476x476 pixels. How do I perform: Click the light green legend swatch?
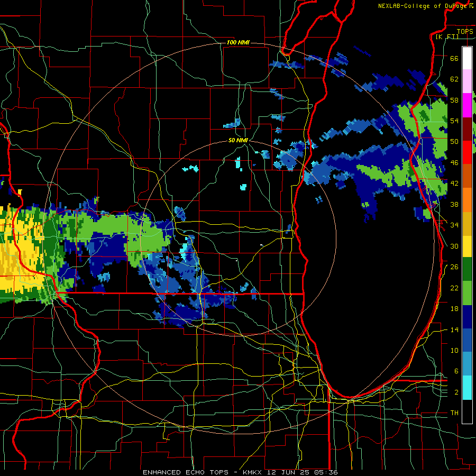click(467, 293)
